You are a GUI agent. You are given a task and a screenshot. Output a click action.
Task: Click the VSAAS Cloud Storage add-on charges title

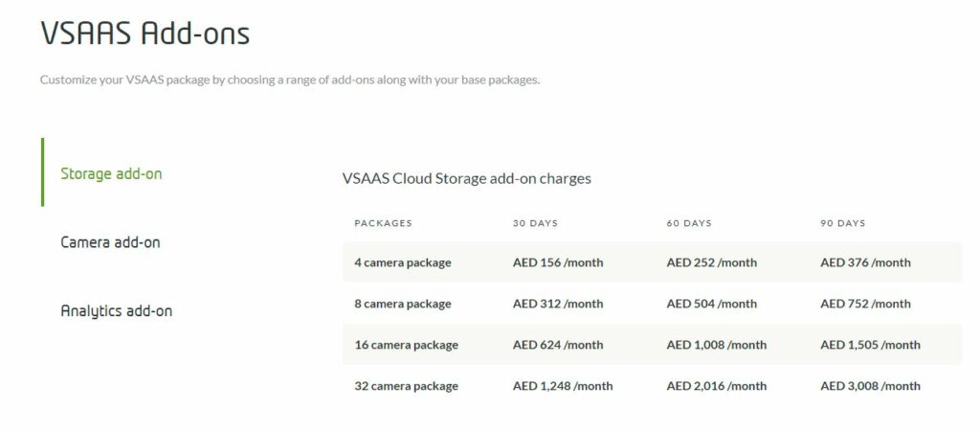pos(466,179)
